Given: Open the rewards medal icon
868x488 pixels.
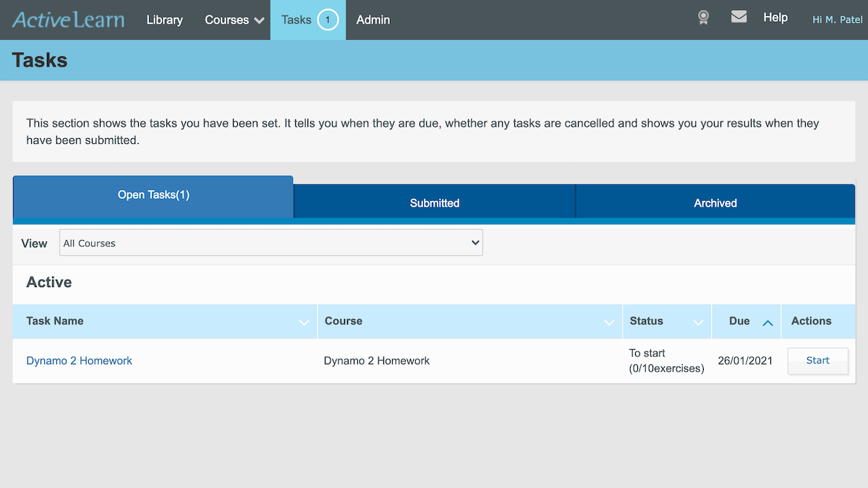Looking at the screenshot, I should (x=703, y=18).
